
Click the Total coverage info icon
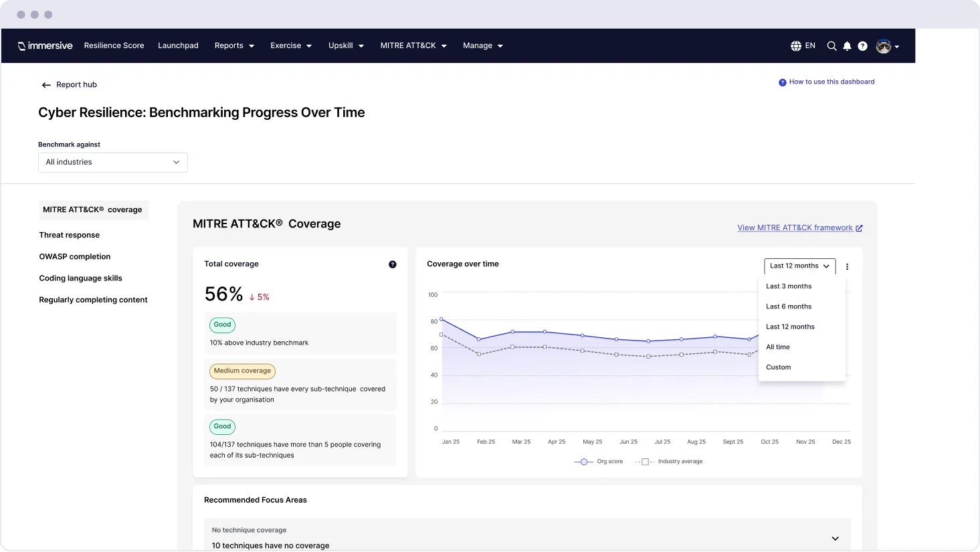click(x=393, y=264)
